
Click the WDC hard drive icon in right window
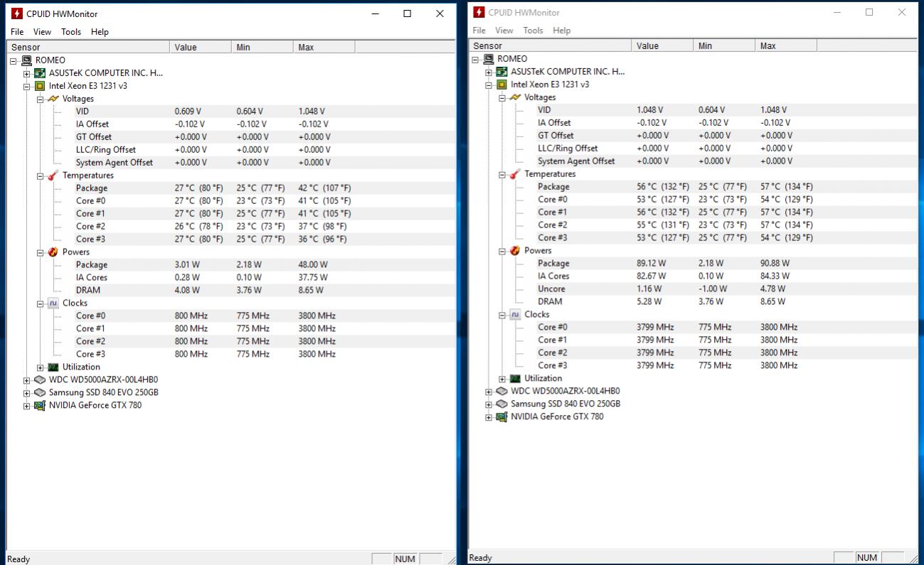[502, 392]
